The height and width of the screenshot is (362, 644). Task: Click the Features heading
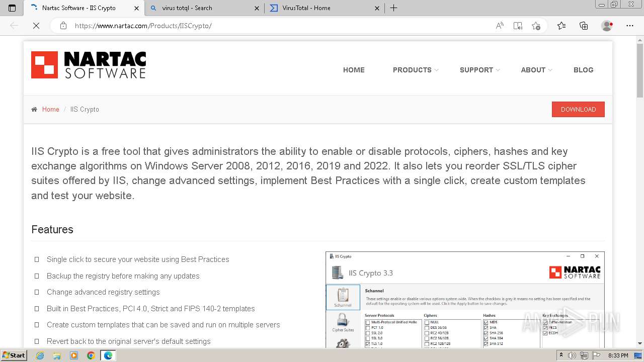52,229
